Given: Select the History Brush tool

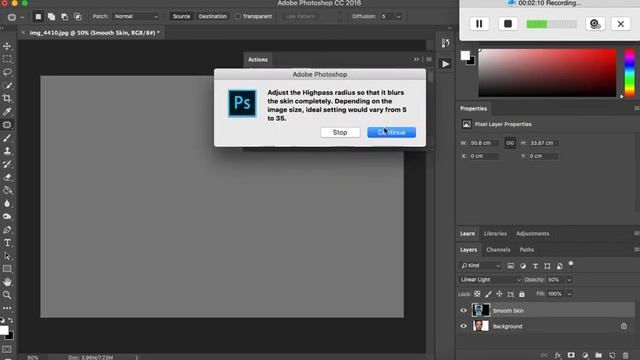Looking at the screenshot, I should [x=7, y=164].
